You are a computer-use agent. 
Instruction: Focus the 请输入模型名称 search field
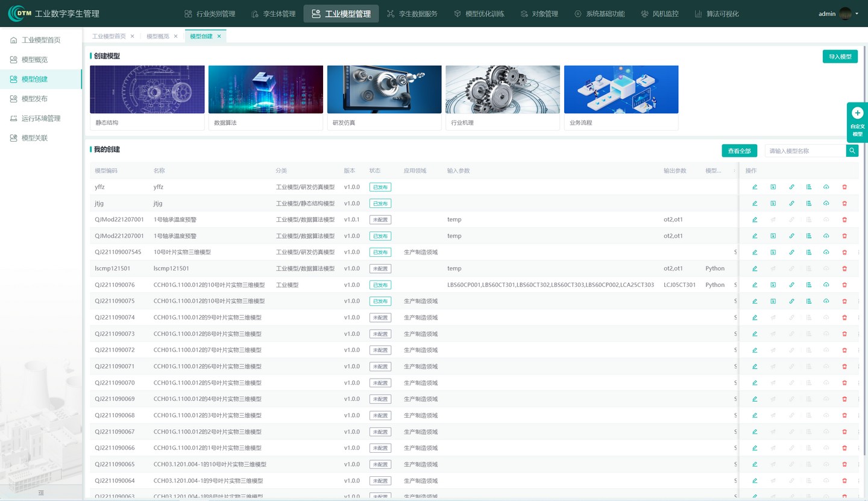point(805,151)
